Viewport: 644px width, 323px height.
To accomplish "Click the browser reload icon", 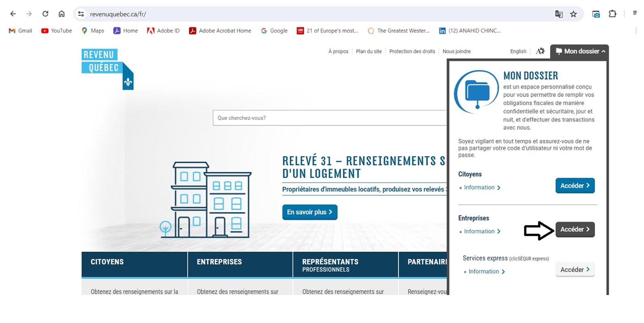I will (45, 14).
